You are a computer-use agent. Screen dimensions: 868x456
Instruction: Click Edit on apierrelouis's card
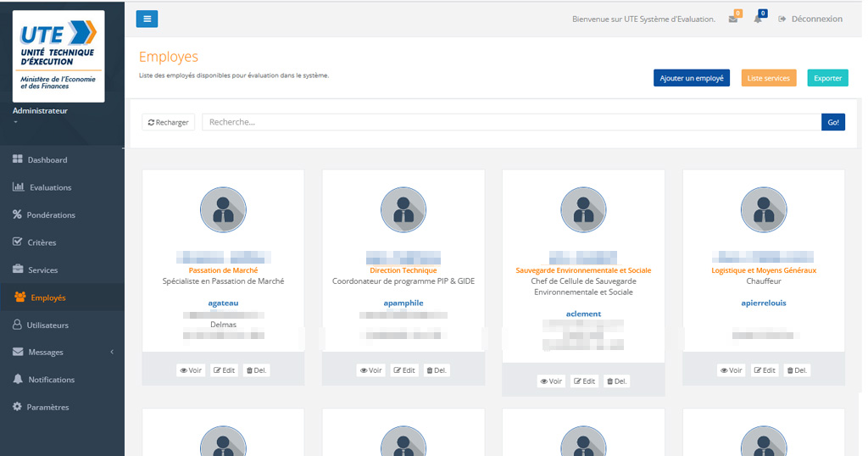pos(765,370)
